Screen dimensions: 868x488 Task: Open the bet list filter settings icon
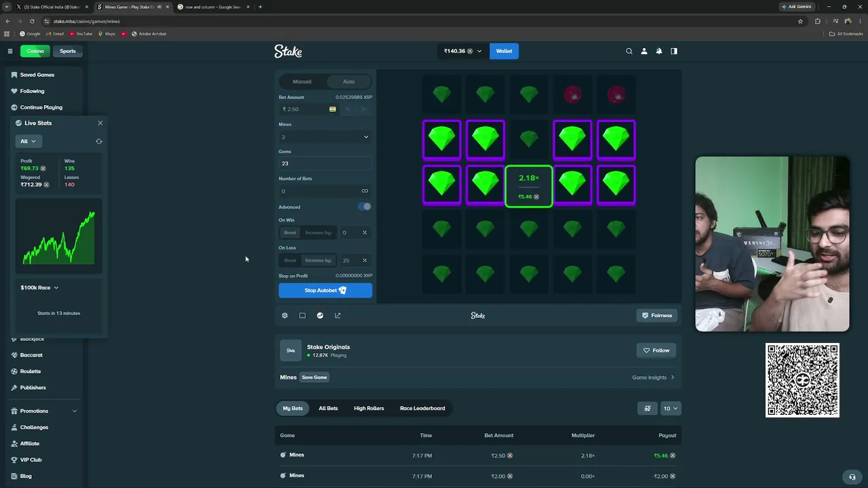(x=648, y=408)
